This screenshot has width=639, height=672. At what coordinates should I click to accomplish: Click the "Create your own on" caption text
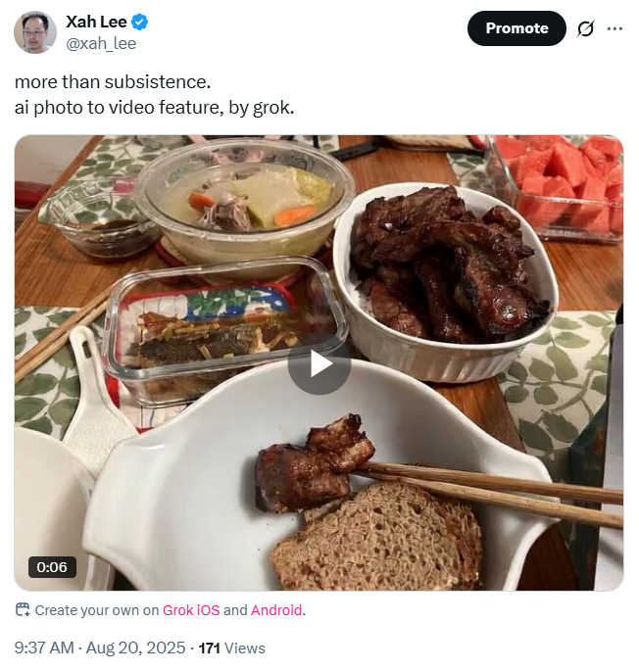[96, 610]
